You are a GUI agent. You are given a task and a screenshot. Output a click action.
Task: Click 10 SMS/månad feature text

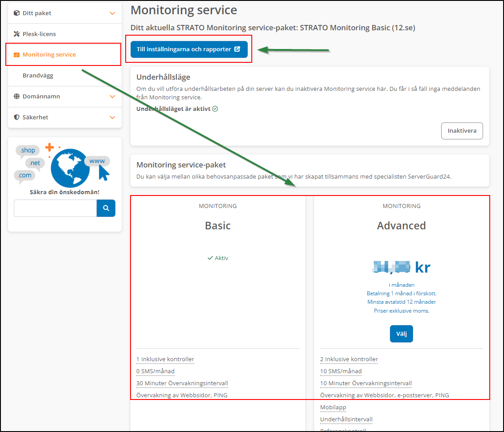341,371
